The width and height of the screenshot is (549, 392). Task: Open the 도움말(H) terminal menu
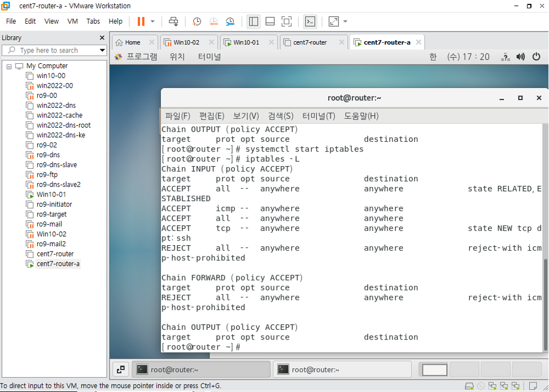pos(361,116)
